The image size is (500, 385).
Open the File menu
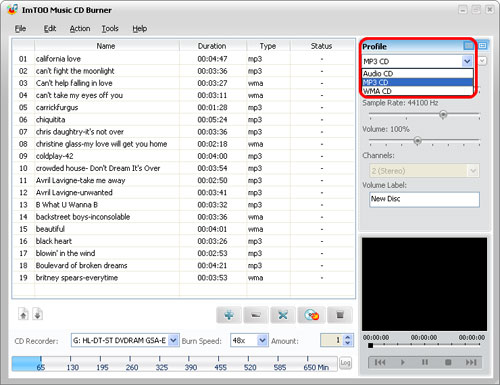click(20, 29)
